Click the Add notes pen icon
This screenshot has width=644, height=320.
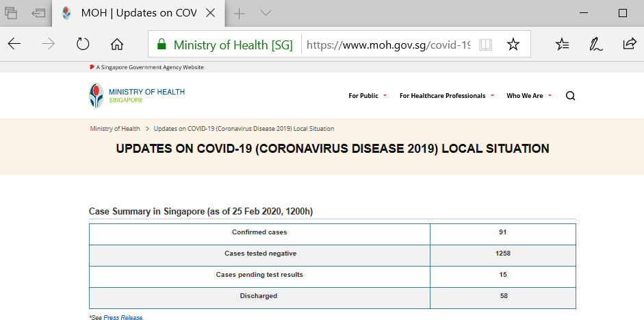click(x=595, y=45)
